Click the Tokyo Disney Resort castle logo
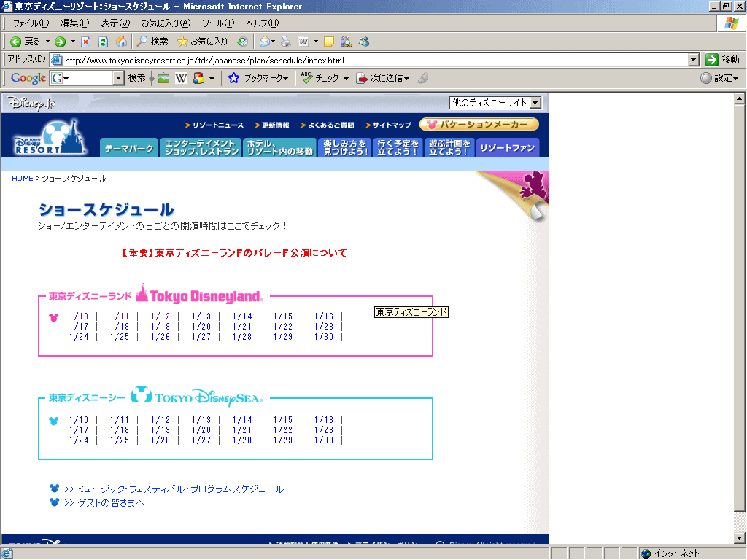Screen dimensions: 747x560 [50, 138]
